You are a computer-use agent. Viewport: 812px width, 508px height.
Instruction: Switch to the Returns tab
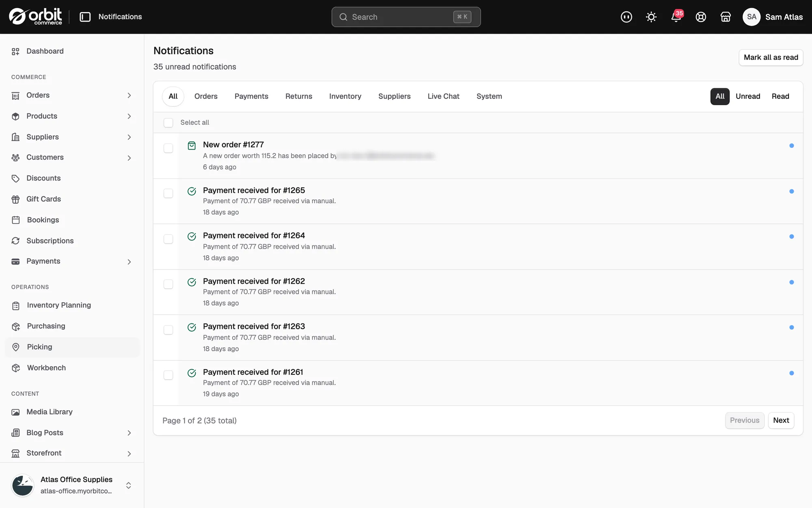[x=298, y=96]
